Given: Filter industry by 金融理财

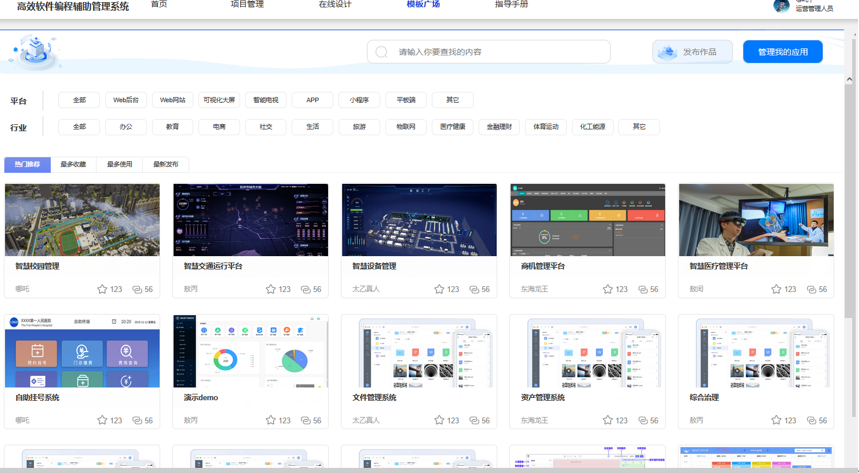Looking at the screenshot, I should click(499, 127).
